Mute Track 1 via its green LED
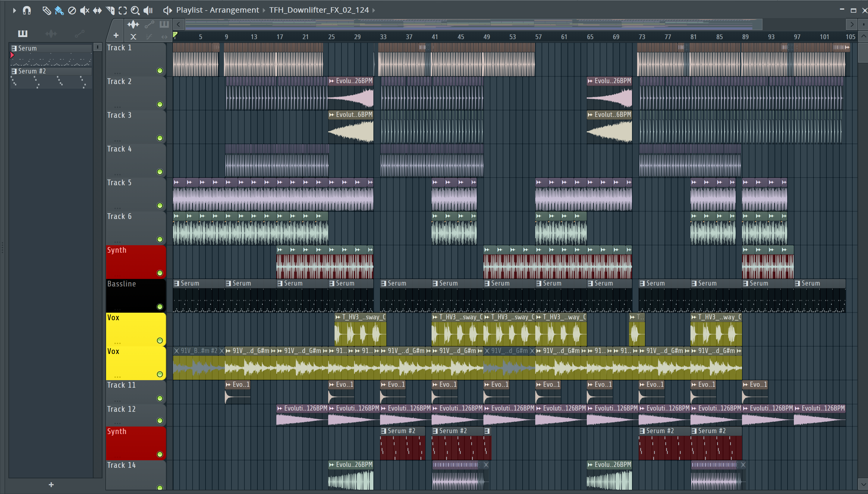The image size is (868, 494). click(x=159, y=70)
